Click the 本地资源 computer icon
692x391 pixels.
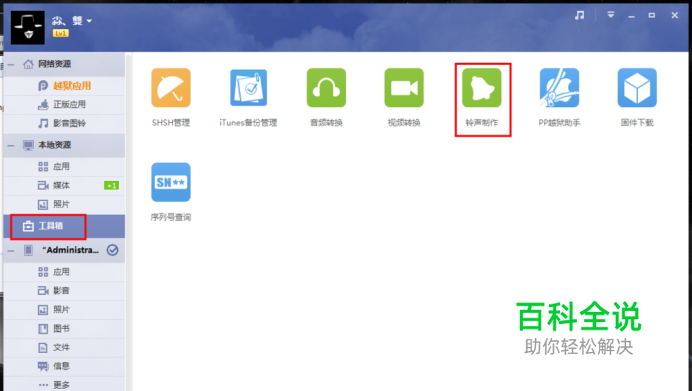(28, 145)
